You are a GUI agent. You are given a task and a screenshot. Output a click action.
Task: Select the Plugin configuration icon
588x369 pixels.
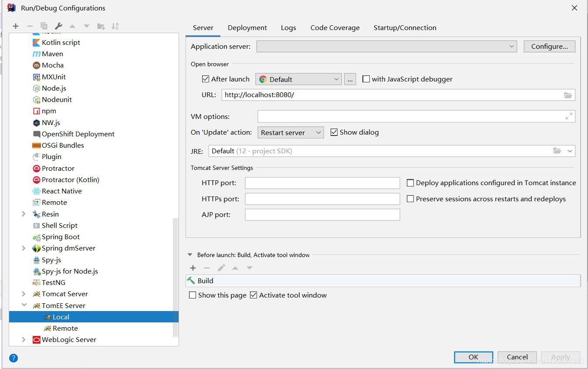[37, 157]
